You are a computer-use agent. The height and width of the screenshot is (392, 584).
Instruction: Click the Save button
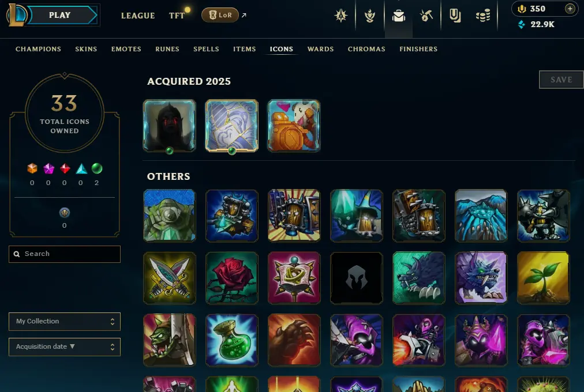pyautogui.click(x=561, y=80)
